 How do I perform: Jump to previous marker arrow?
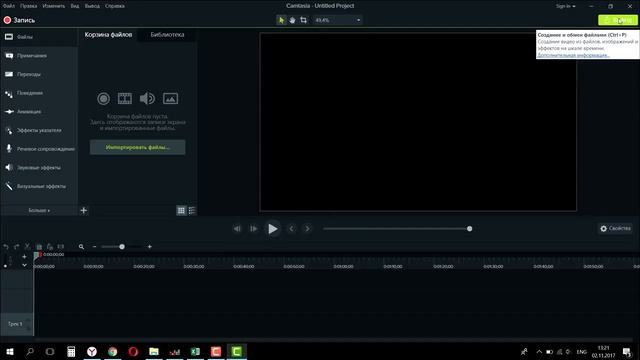pyautogui.click(x=291, y=229)
